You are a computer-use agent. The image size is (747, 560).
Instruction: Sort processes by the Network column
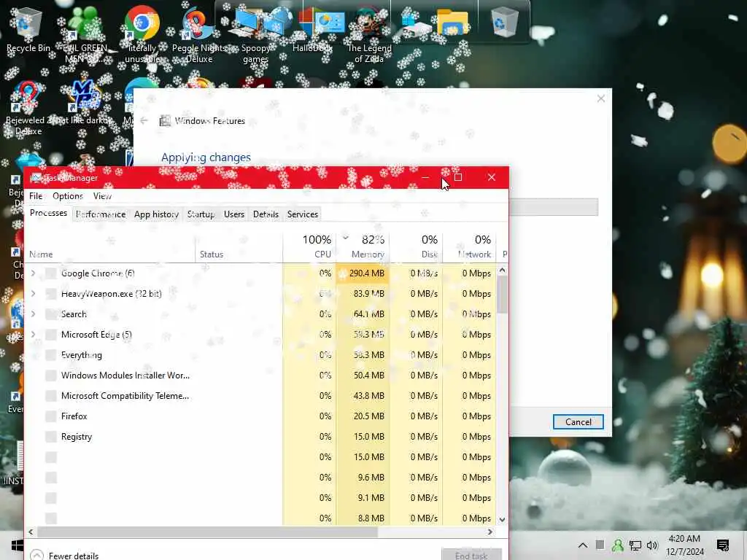[x=469, y=246]
